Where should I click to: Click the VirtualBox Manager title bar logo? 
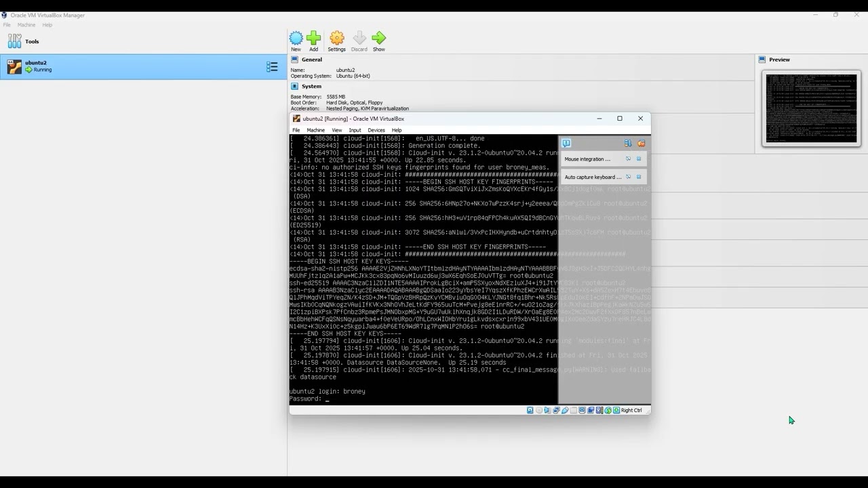click(x=4, y=15)
